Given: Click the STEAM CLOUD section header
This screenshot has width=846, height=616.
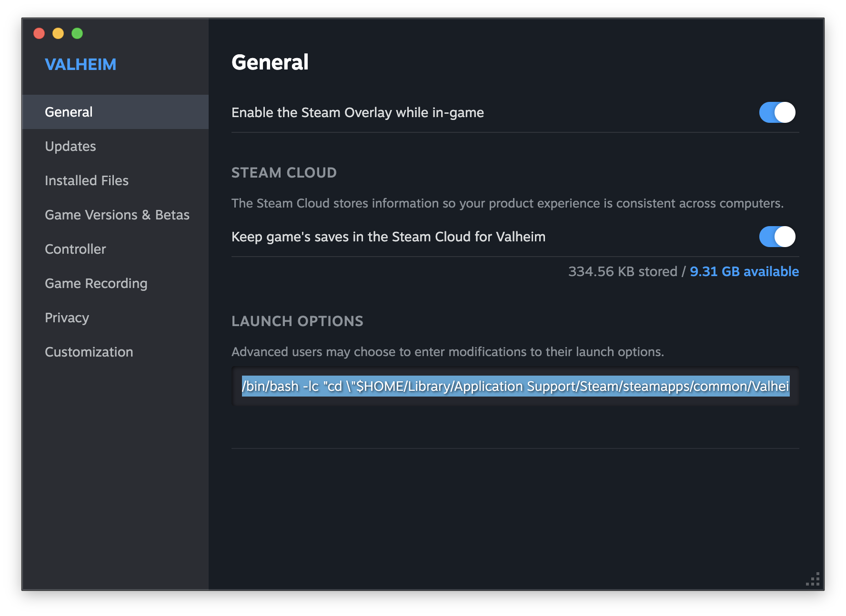Looking at the screenshot, I should point(284,172).
